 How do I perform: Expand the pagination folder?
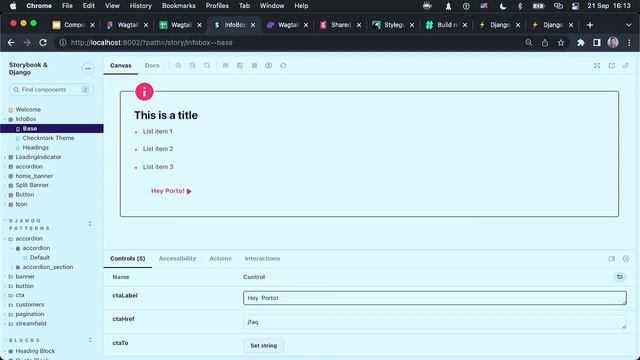pyautogui.click(x=29, y=314)
